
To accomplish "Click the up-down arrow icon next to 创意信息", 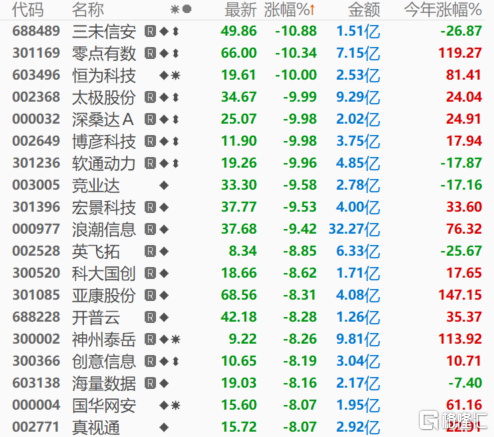I will 176,361.
